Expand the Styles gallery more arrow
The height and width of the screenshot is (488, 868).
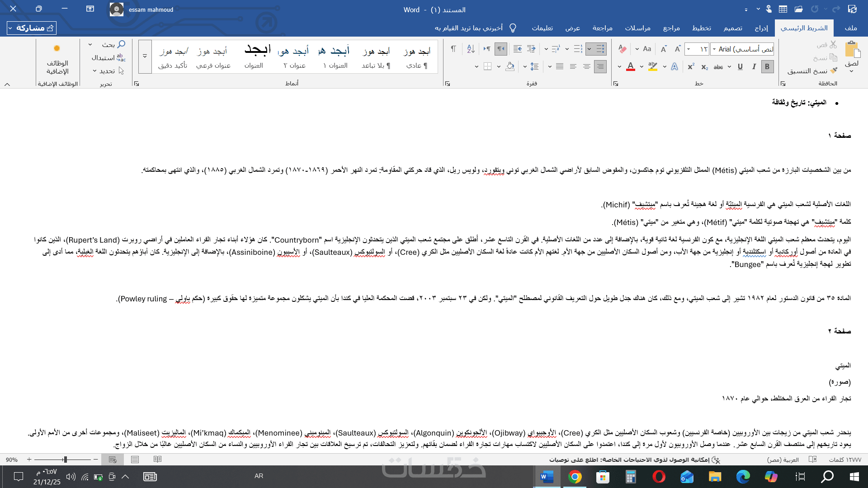pyautogui.click(x=145, y=56)
